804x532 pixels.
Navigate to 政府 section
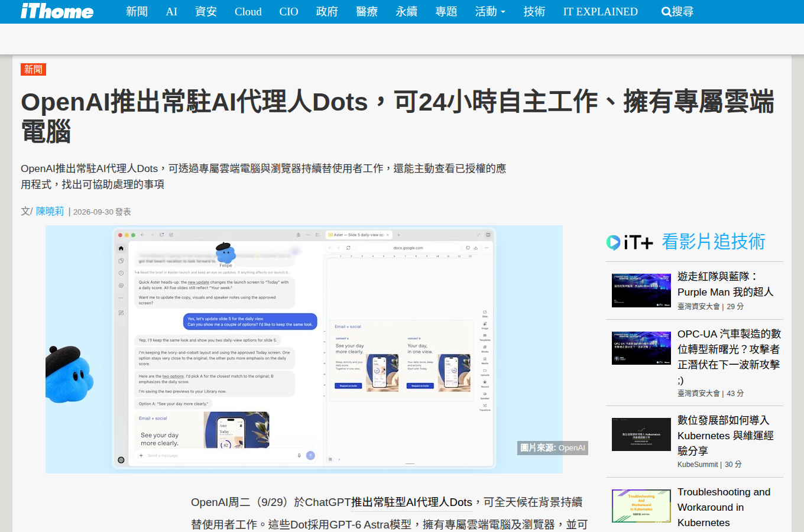327,12
